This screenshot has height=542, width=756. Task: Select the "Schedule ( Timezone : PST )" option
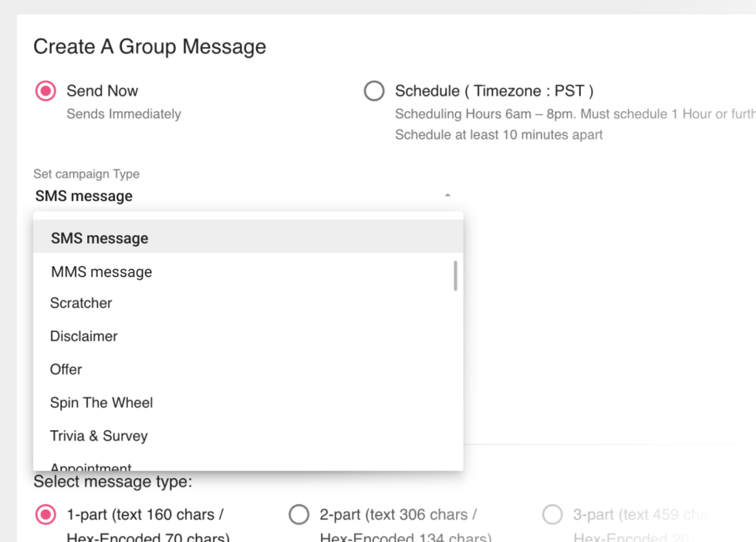pyautogui.click(x=374, y=90)
